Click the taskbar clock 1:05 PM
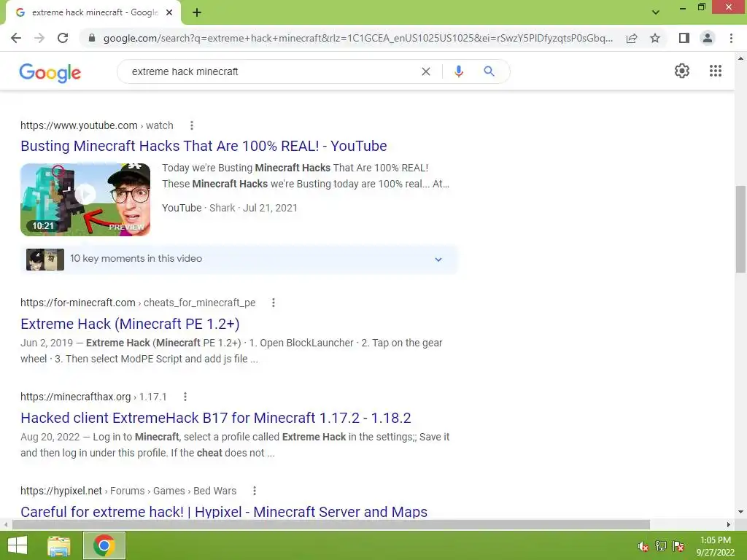 coord(715,540)
